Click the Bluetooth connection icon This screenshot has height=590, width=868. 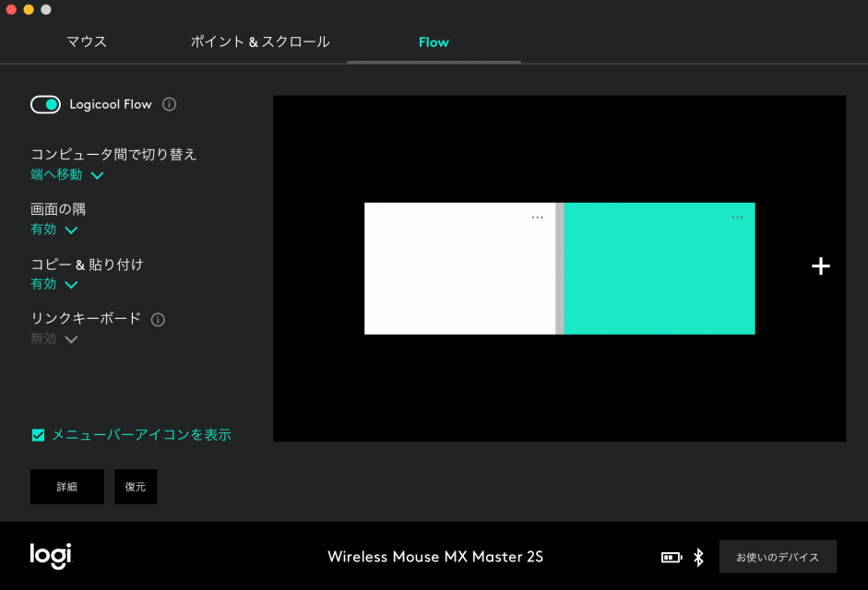pyautogui.click(x=698, y=557)
